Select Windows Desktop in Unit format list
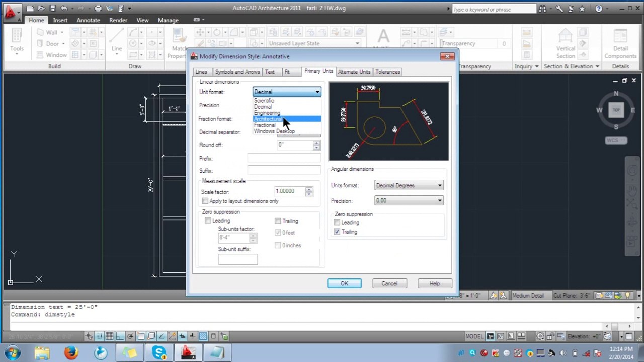 tap(287, 131)
